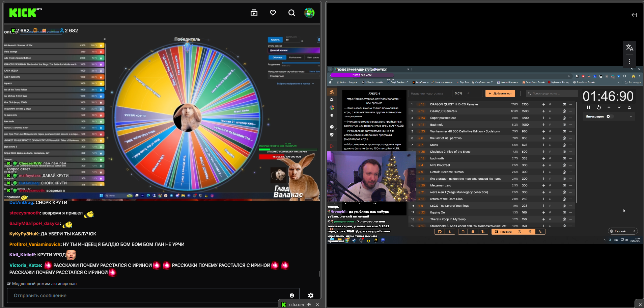Open Kick chat settings gear
Image resolution: width=644 pixels, height=308 pixels.
(311, 296)
